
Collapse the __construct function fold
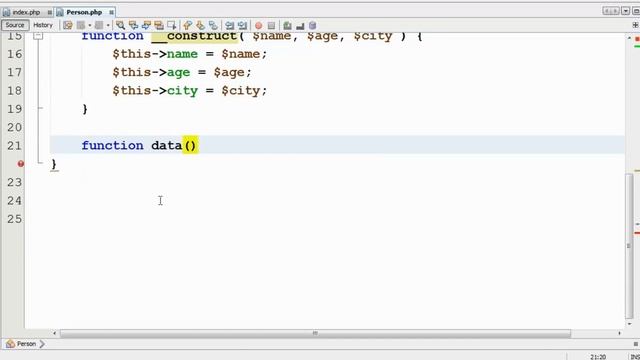pos(38,36)
